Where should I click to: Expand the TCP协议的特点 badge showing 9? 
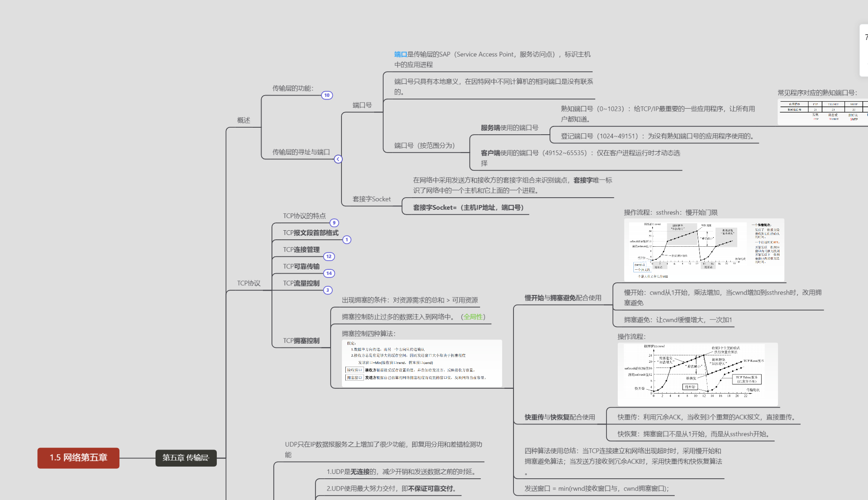click(x=334, y=223)
